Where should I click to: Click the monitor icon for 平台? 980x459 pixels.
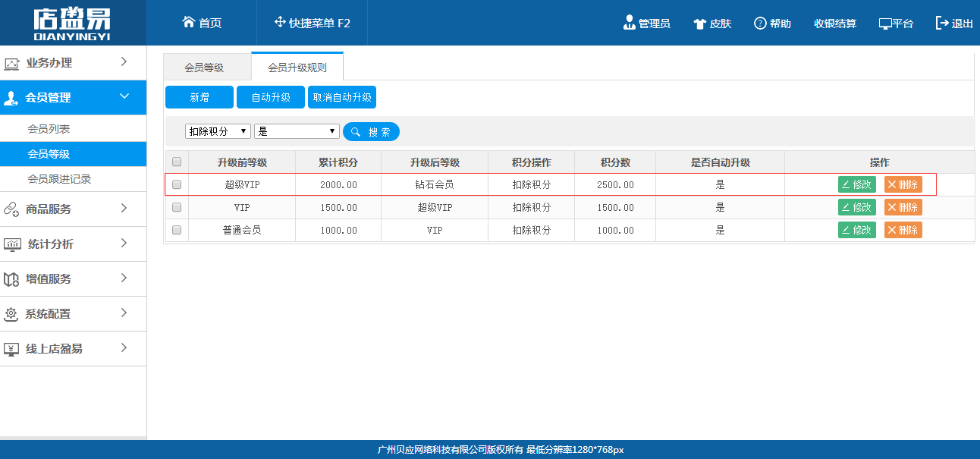click(885, 24)
